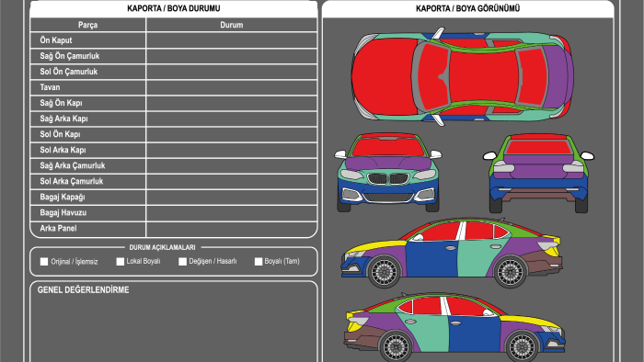Click the Durum cell for Sol Arka Kapı
The width and height of the screenshot is (644, 362).
pyautogui.click(x=232, y=150)
